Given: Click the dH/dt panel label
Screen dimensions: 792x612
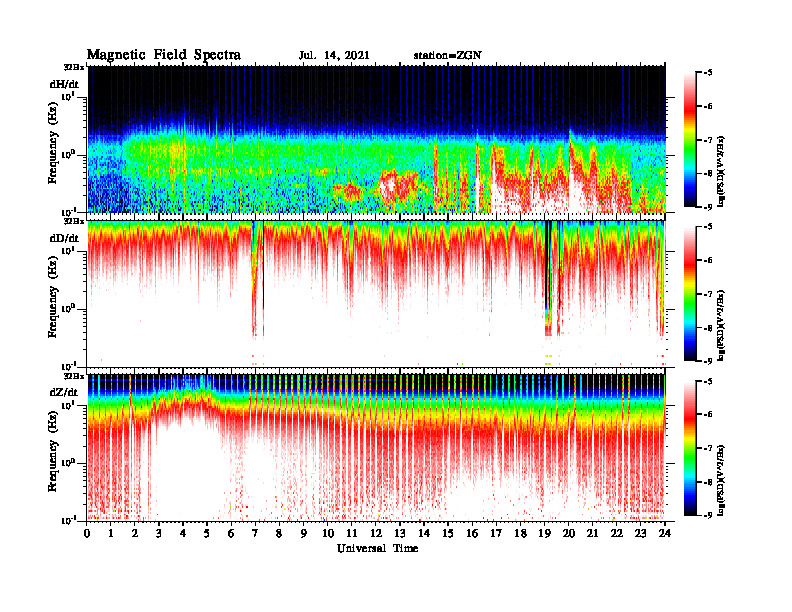Looking at the screenshot, I should pos(64,84).
